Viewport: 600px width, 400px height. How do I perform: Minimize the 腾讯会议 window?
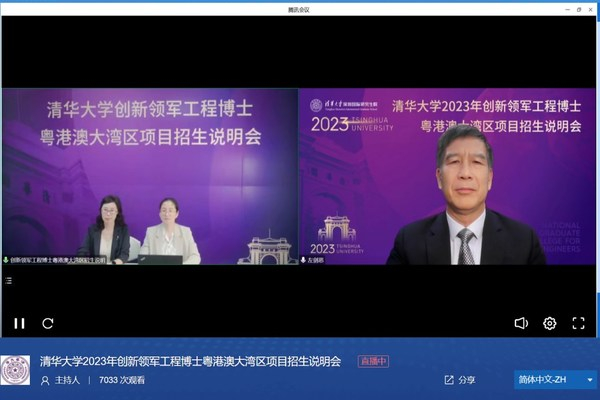[567, 10]
